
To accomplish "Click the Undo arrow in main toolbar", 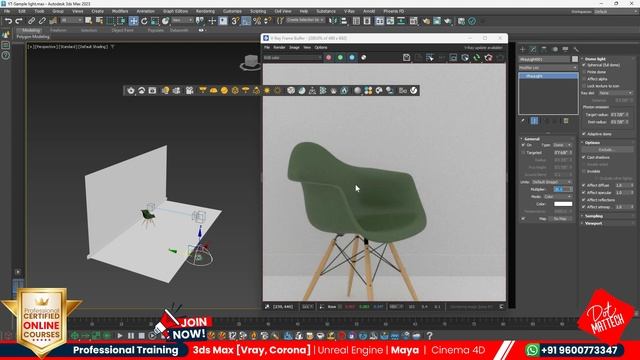I will pyautogui.click(x=8, y=21).
